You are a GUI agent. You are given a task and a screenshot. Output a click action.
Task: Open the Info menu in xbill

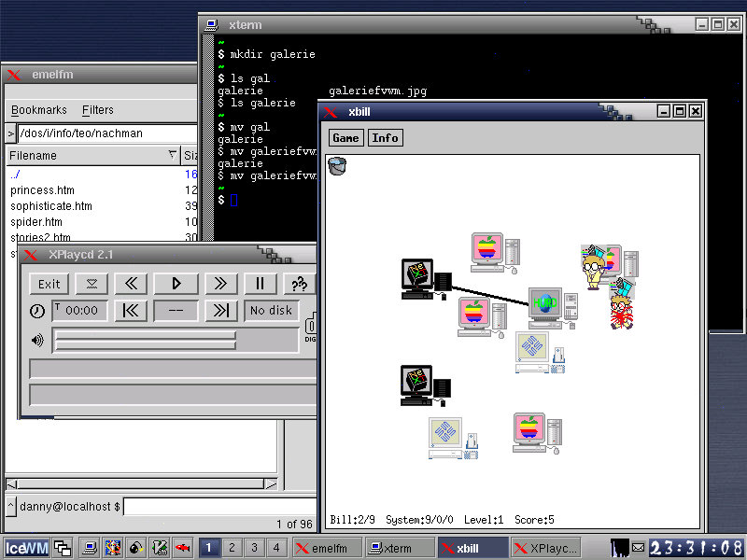pyautogui.click(x=386, y=137)
